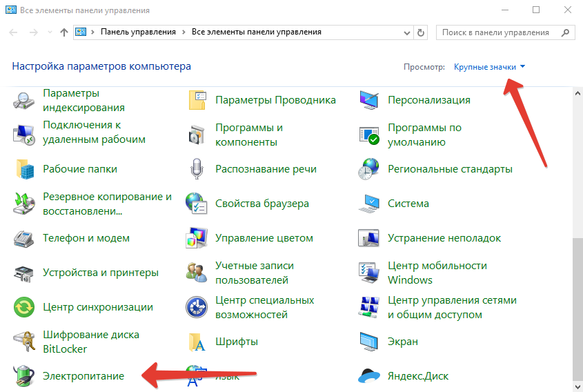Open the Персонализация text link

(x=429, y=100)
